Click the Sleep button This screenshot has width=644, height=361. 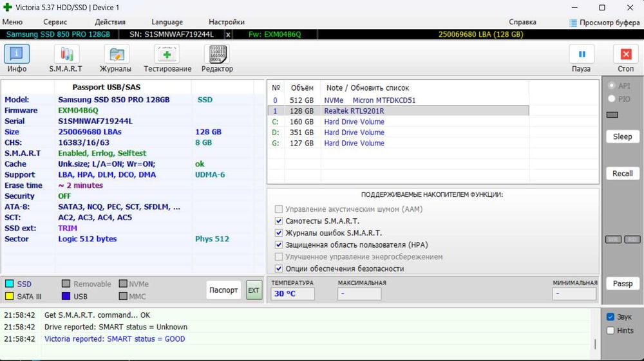[622, 136]
